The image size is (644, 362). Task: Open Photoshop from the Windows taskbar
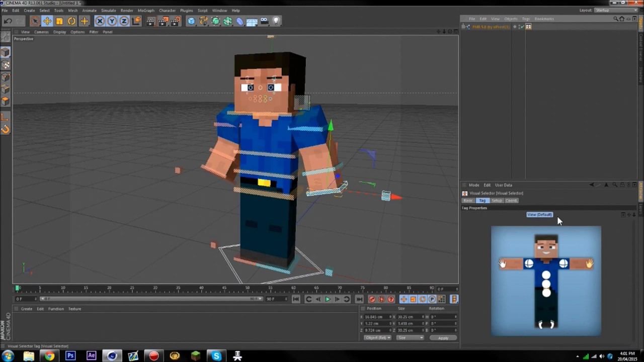(70, 356)
